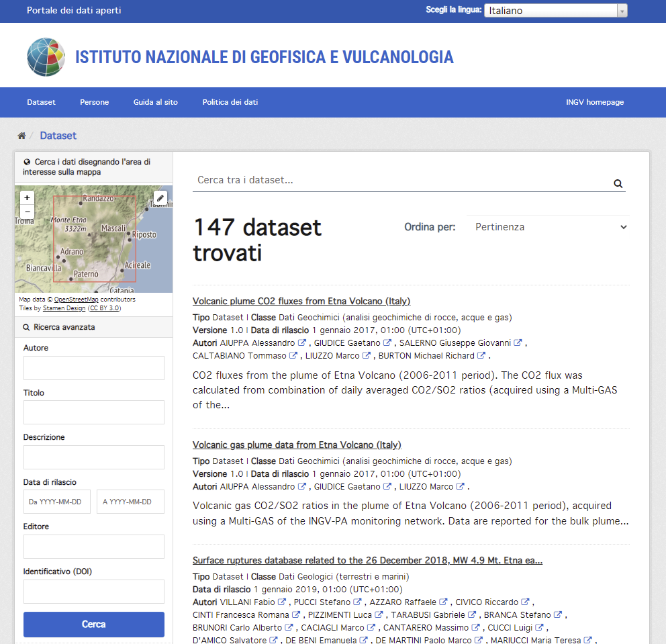Click the release date start field
Image resolution: width=666 pixels, height=644 pixels.
point(57,502)
